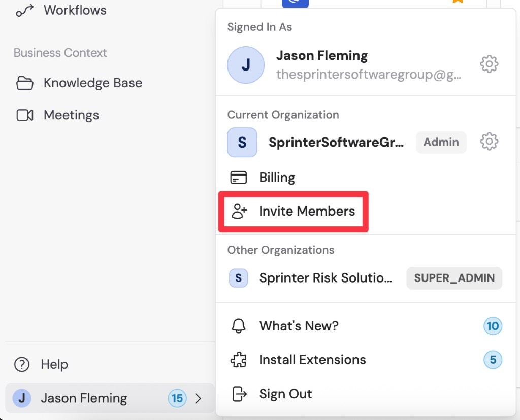Click the SUPER_ADMIN role badge

pyautogui.click(x=454, y=278)
